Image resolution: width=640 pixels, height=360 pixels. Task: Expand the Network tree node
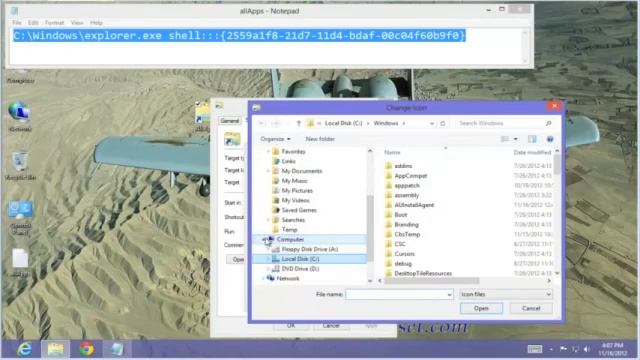point(264,278)
